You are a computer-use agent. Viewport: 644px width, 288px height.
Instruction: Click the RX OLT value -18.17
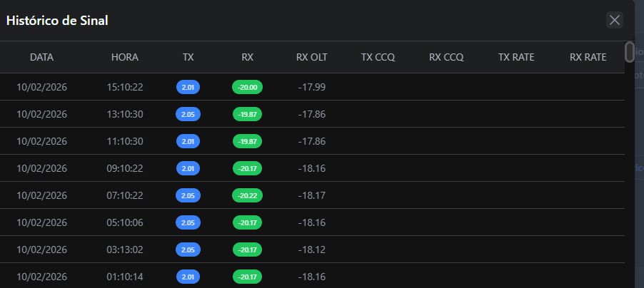click(311, 195)
